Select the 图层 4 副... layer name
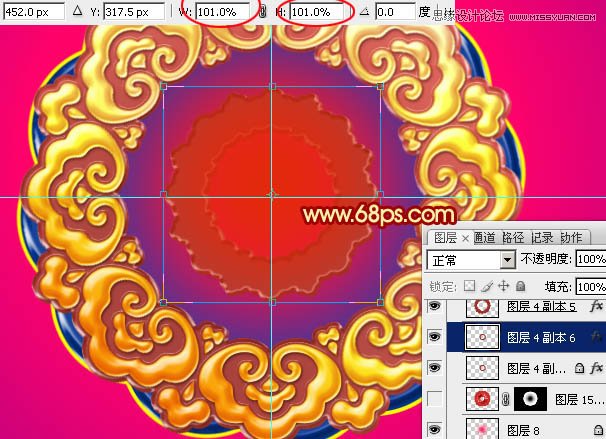606x439 pixels. 536,368
